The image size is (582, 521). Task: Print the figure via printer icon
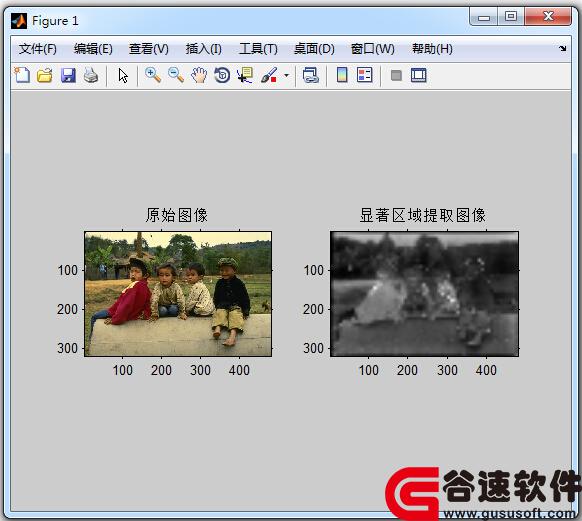[x=91, y=75]
